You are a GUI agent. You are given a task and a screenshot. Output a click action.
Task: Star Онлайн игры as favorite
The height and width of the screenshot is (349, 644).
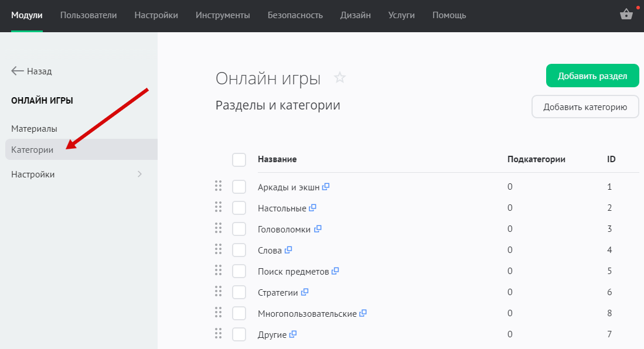pyautogui.click(x=340, y=78)
